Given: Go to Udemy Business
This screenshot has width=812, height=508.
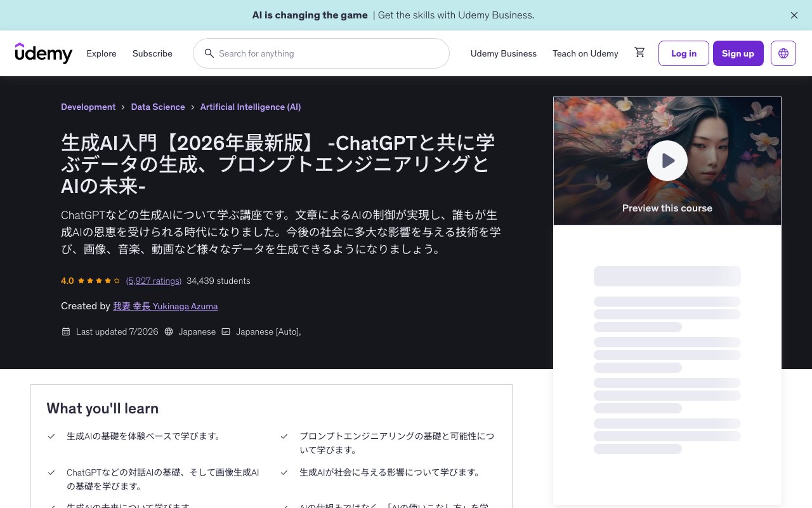Looking at the screenshot, I should coord(504,53).
